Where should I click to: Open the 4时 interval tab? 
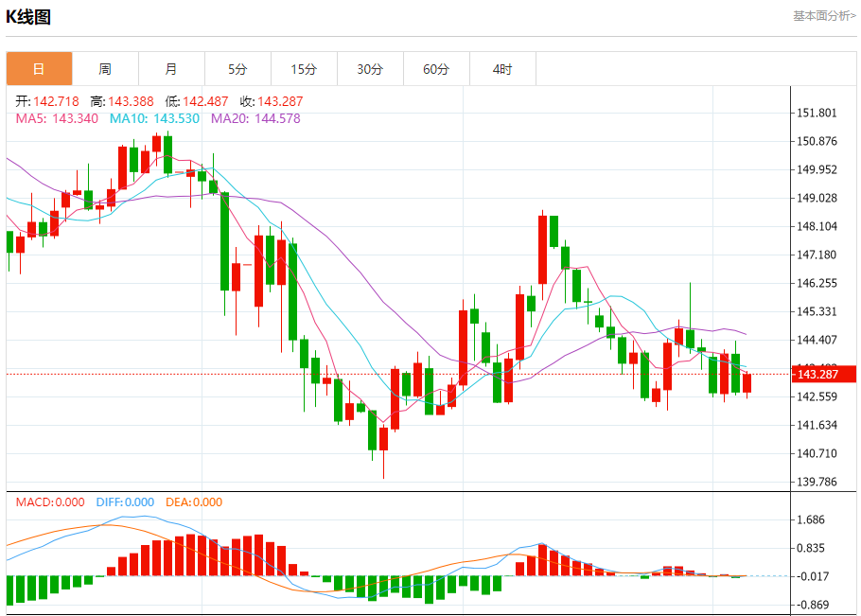[503, 69]
